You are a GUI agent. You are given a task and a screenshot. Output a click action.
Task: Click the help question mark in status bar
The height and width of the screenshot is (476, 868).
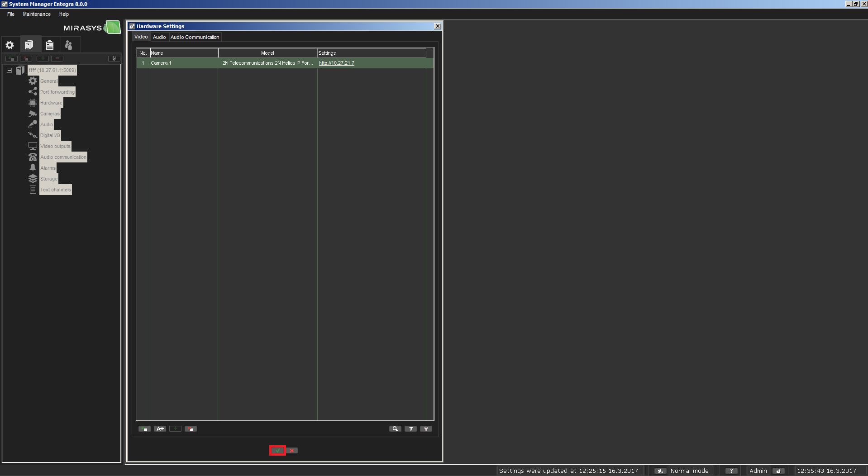coord(731,471)
